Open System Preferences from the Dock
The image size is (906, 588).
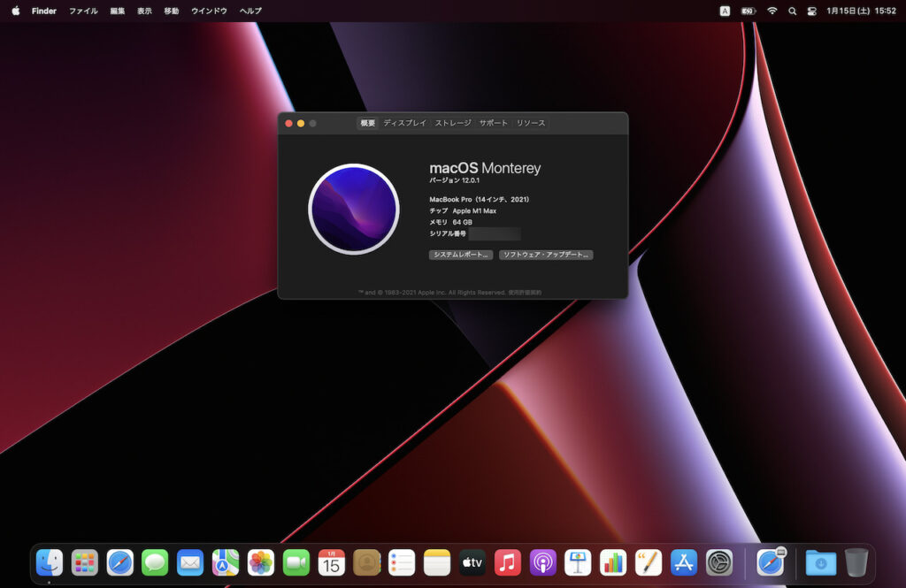coord(718,562)
